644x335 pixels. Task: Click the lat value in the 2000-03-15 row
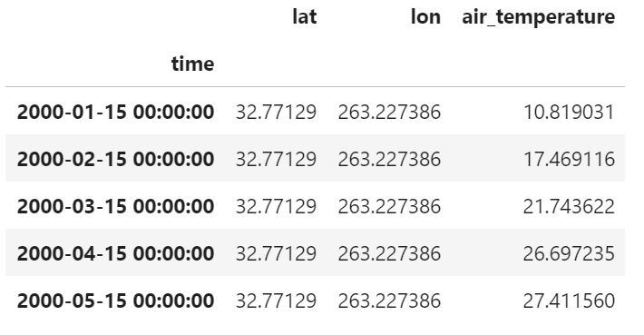(276, 206)
